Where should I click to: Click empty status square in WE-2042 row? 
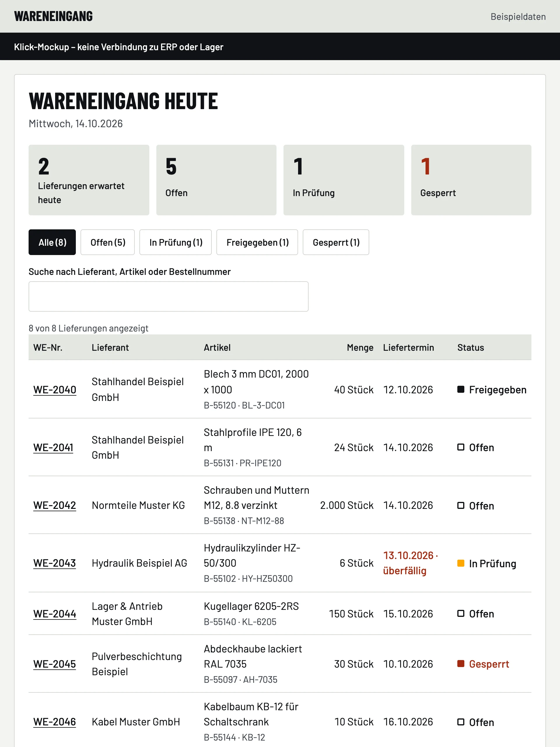point(461,505)
